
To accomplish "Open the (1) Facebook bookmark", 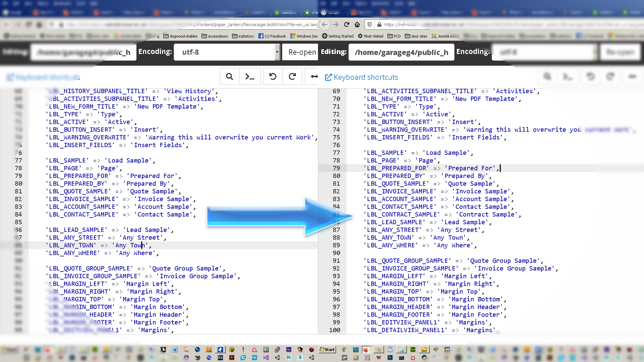I will (x=272, y=36).
